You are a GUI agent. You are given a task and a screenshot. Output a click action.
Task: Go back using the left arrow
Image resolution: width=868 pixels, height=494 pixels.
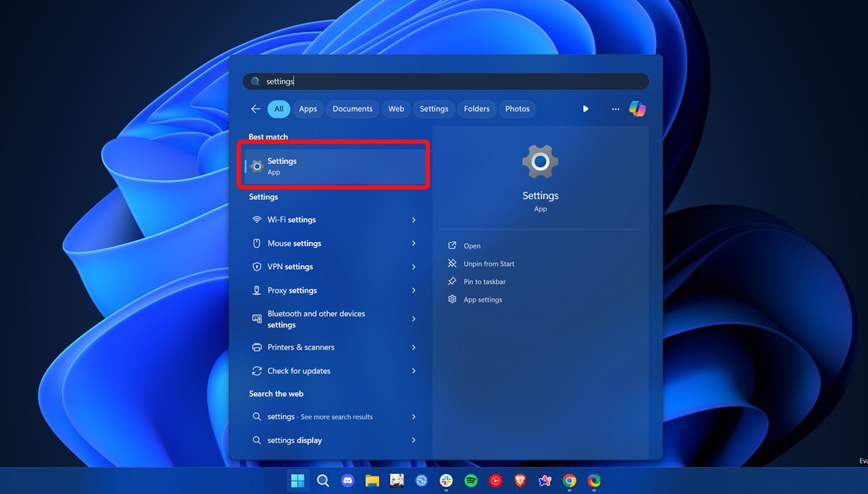[256, 109]
